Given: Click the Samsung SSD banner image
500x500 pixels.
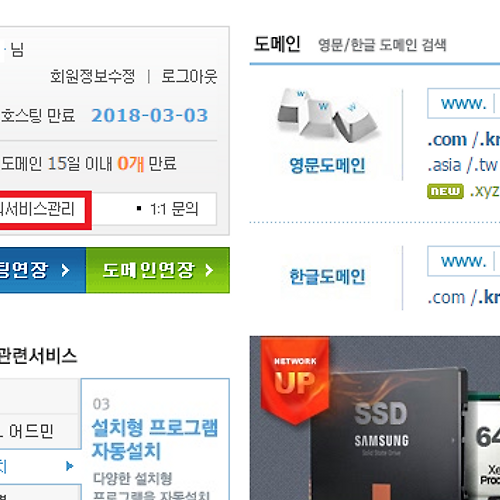Looking at the screenshot, I should click(375, 418).
